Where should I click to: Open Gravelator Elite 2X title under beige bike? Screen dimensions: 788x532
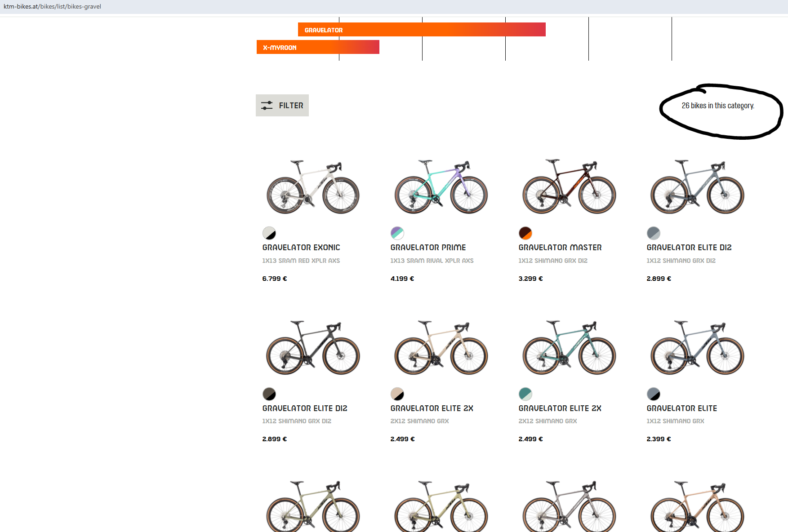click(432, 408)
